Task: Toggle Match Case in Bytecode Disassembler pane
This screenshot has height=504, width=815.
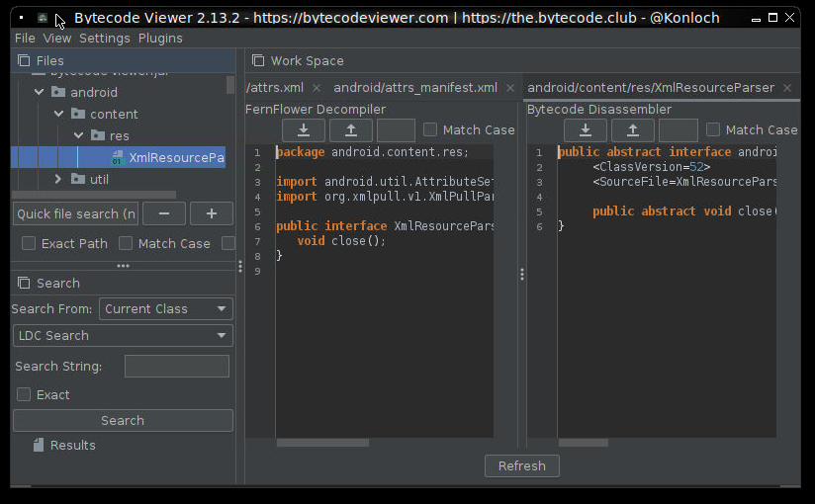Action: [712, 129]
